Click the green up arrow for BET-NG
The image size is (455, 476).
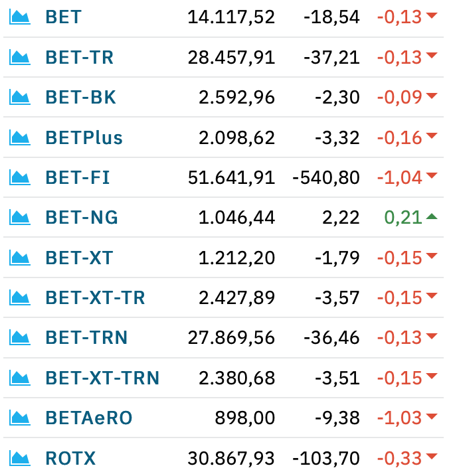point(432,216)
